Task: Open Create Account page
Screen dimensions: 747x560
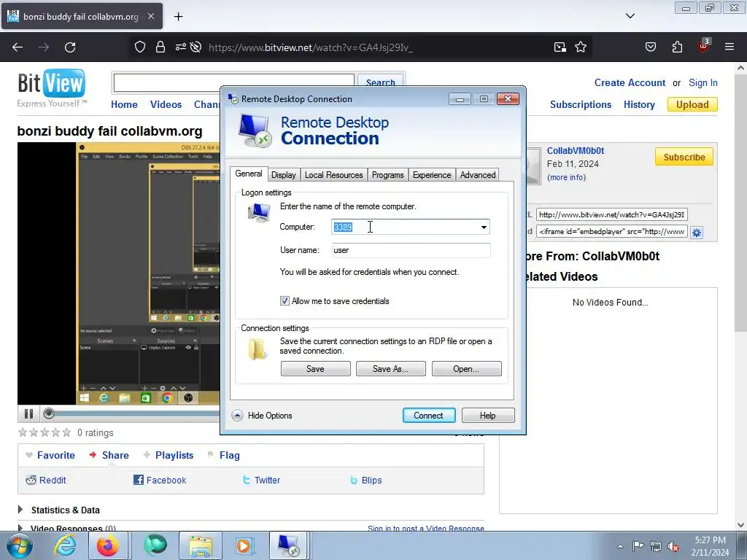Action: pyautogui.click(x=630, y=82)
